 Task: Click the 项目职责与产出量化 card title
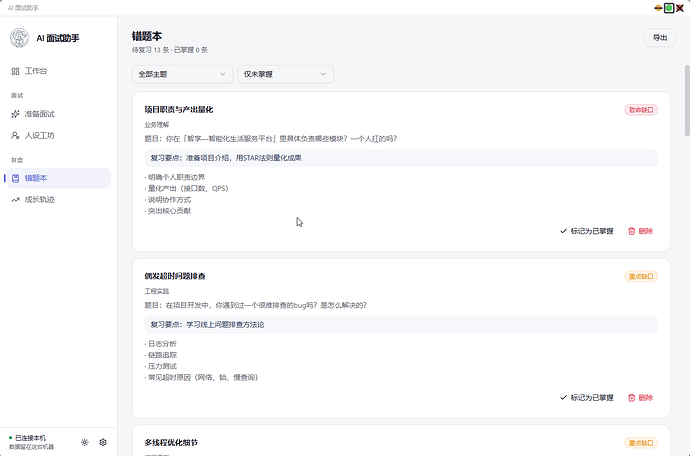coord(179,110)
